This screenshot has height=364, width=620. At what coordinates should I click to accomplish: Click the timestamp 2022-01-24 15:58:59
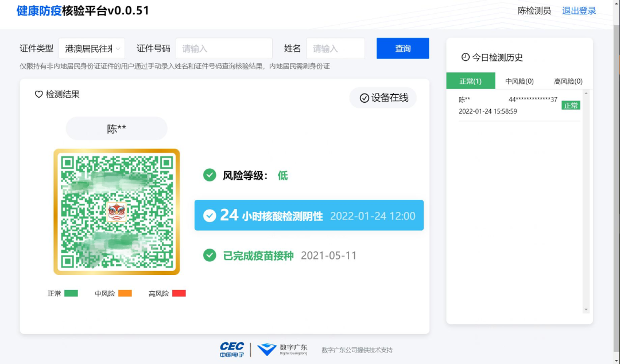click(487, 111)
